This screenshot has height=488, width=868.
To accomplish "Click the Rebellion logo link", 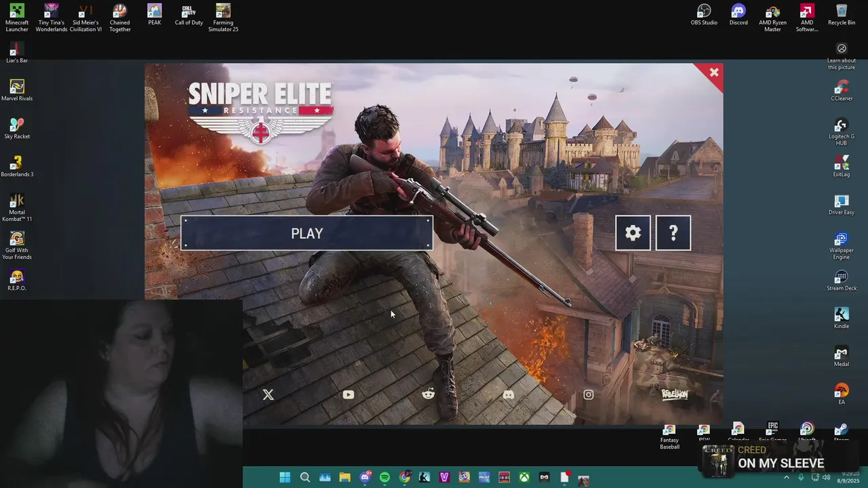I will click(x=675, y=394).
